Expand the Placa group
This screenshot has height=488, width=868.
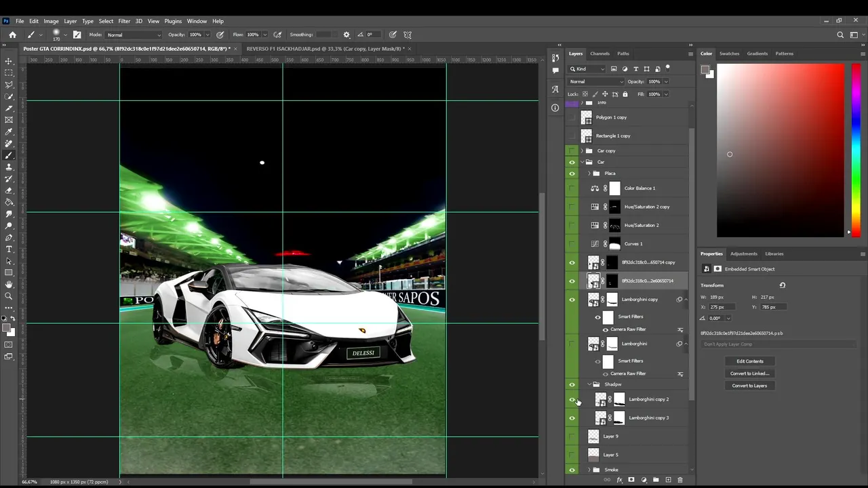point(589,174)
